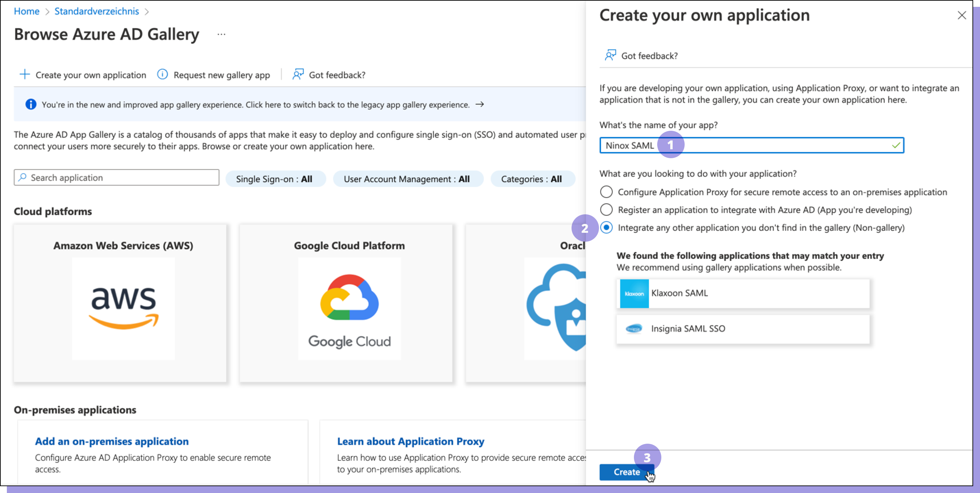This screenshot has width=980, height=493.
Task: Click the text 'What's the name of your app?'
Action: (x=659, y=125)
